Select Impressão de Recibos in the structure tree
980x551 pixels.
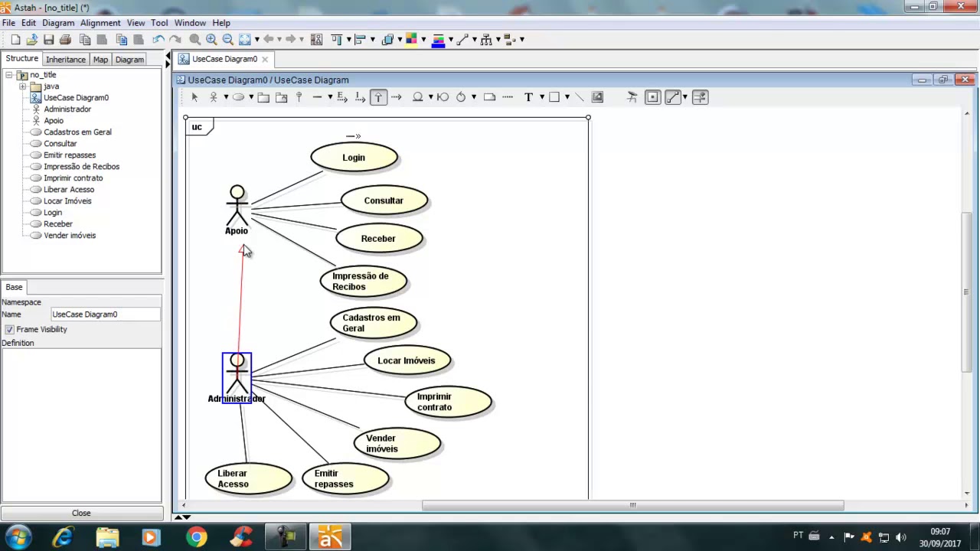(81, 167)
